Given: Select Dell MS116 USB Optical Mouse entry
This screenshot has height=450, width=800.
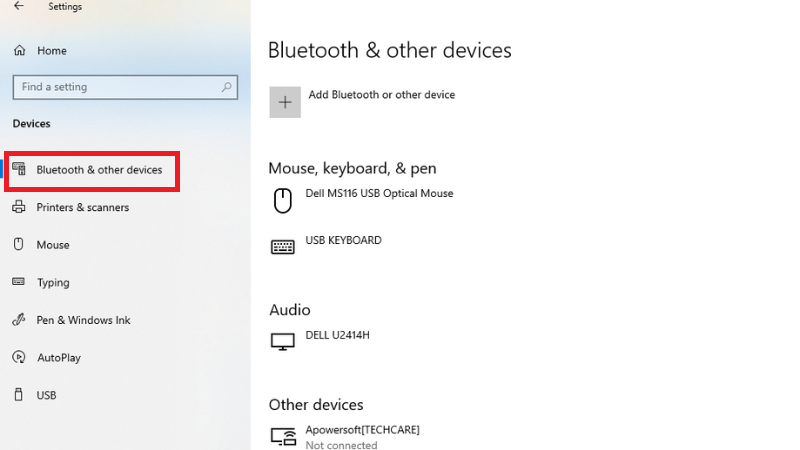Looking at the screenshot, I should (x=379, y=194).
